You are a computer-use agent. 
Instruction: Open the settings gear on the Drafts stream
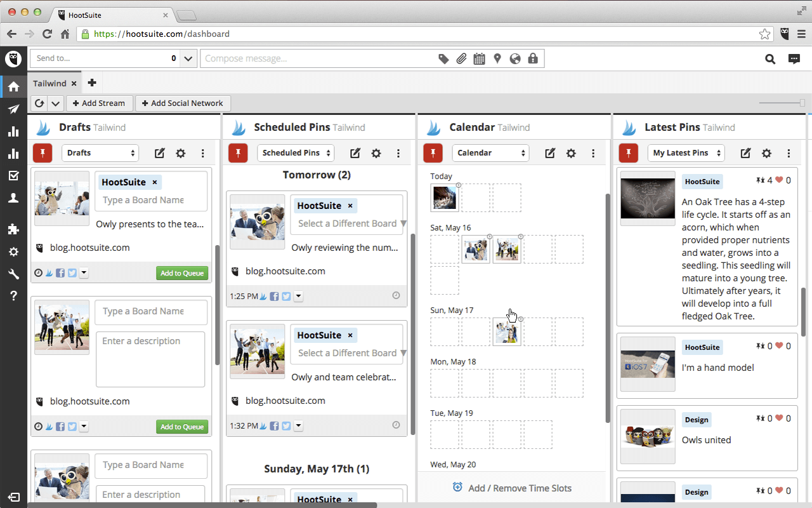click(x=180, y=153)
